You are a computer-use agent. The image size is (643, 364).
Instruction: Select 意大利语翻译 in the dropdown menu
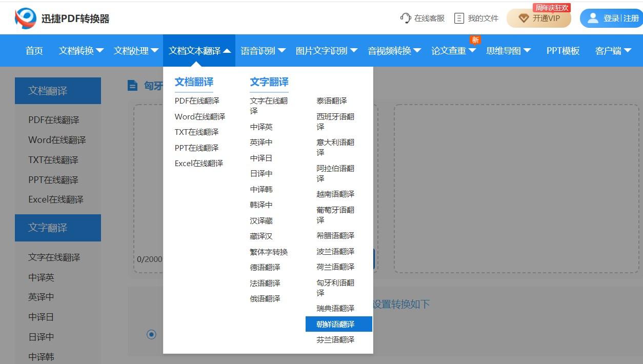[x=335, y=147]
